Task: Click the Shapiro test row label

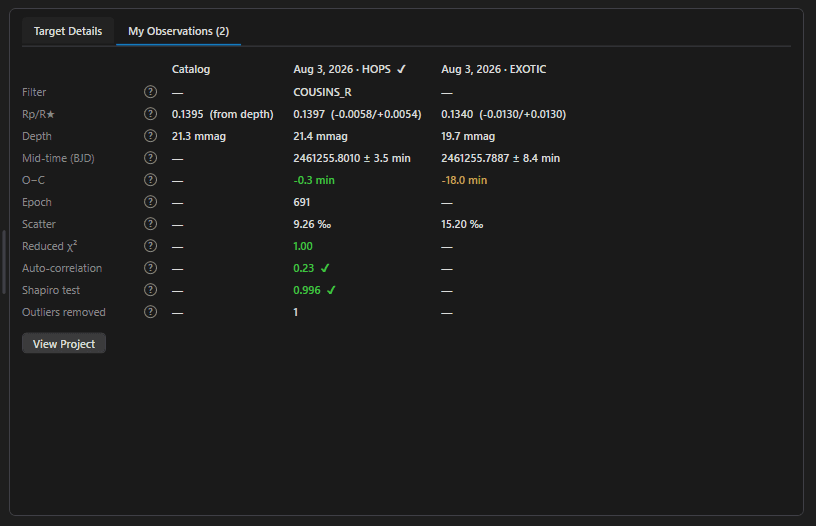Action: (51, 290)
